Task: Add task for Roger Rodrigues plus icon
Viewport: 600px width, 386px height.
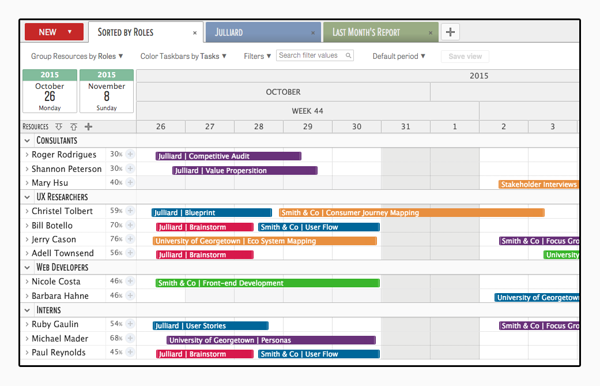Action: click(x=130, y=154)
